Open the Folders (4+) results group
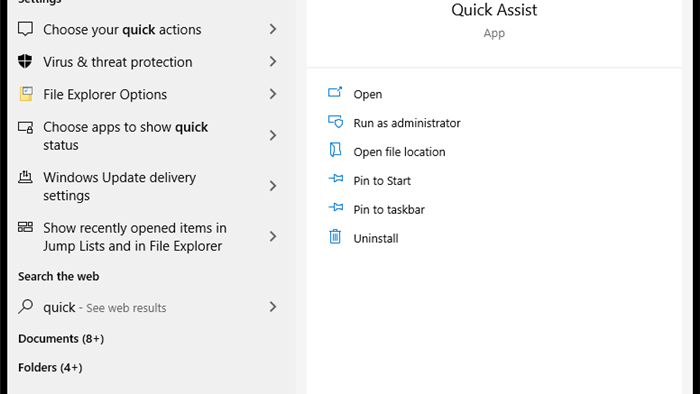The width and height of the screenshot is (700, 394). point(50,368)
